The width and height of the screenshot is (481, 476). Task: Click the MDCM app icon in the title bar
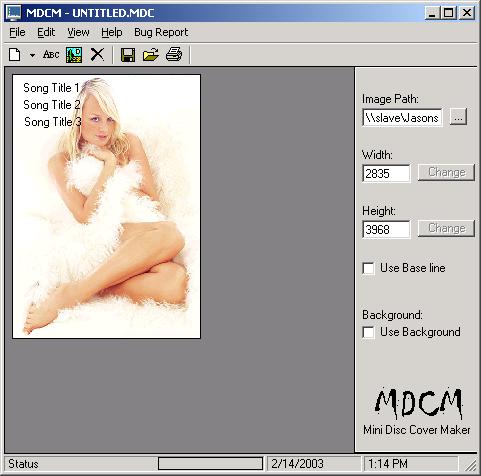tap(13, 13)
